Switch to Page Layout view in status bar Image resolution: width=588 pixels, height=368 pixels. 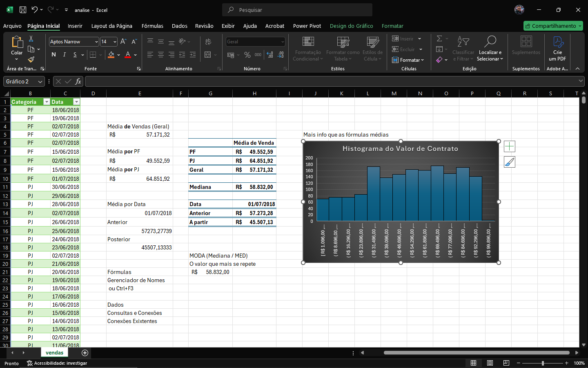tap(490, 363)
